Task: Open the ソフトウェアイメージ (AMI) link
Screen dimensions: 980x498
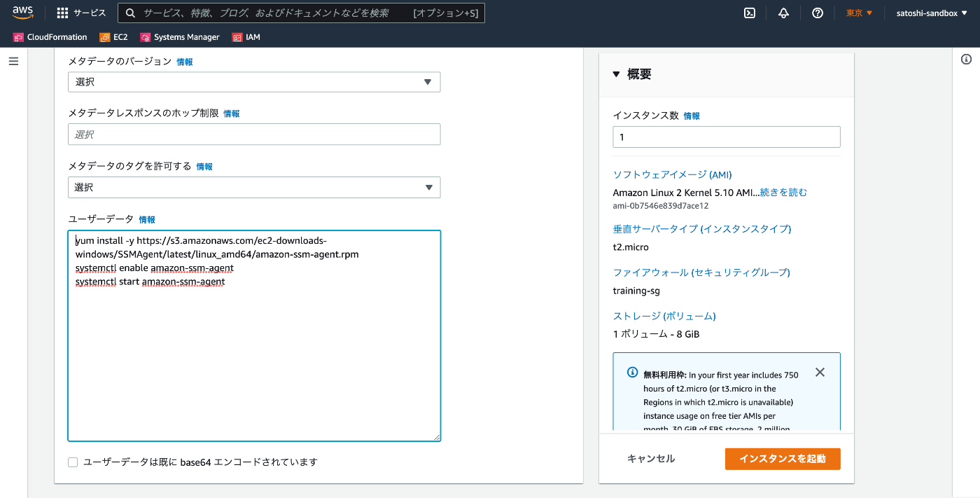Action: click(x=672, y=174)
